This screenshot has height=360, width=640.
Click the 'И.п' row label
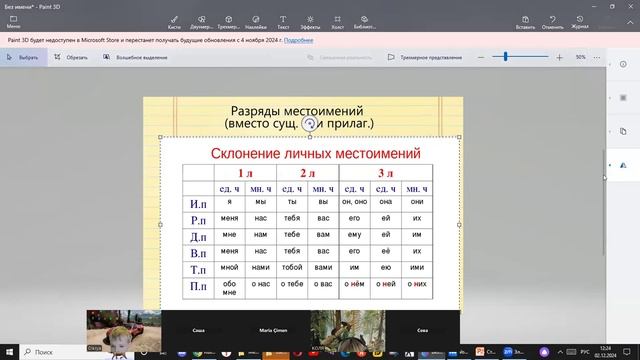[x=198, y=204]
